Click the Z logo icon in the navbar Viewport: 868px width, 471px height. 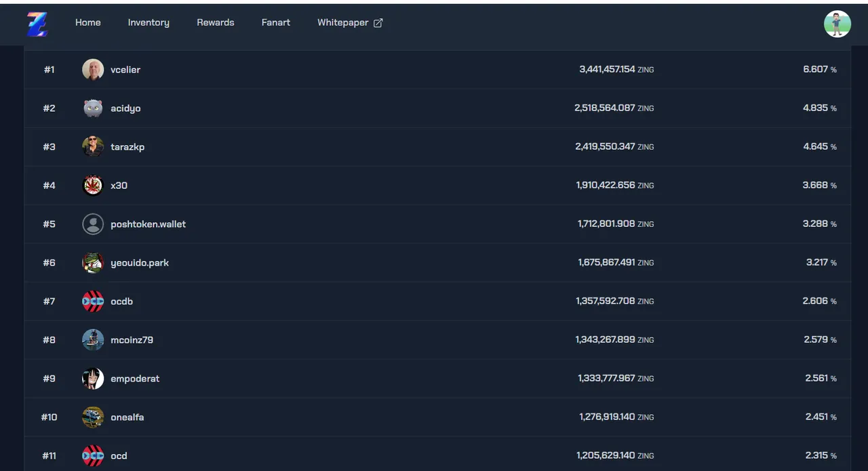pyautogui.click(x=37, y=24)
